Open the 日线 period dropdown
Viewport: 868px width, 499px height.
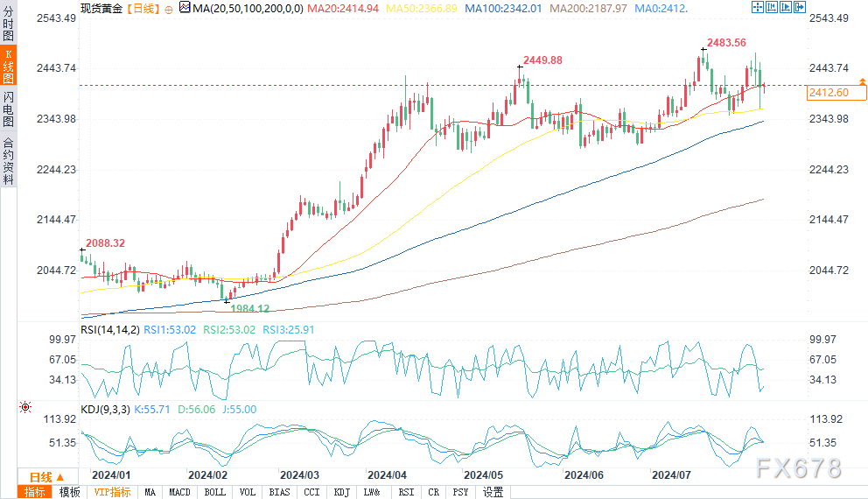[40, 477]
